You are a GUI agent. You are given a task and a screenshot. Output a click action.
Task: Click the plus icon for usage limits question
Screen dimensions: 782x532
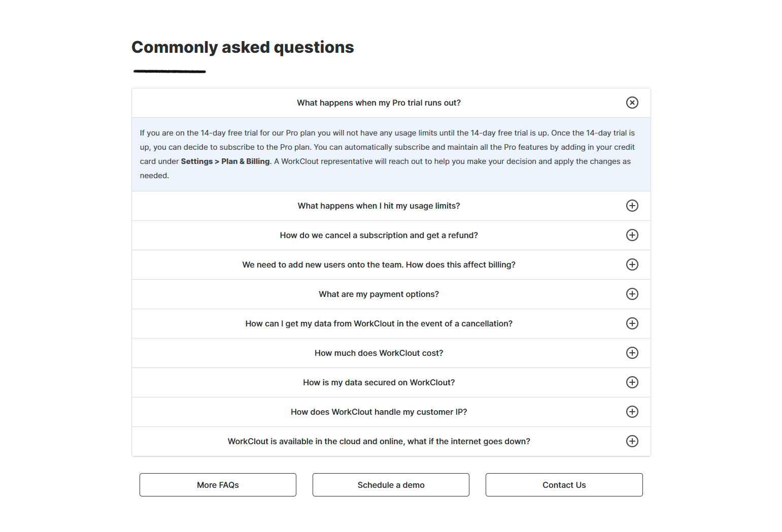coord(632,206)
